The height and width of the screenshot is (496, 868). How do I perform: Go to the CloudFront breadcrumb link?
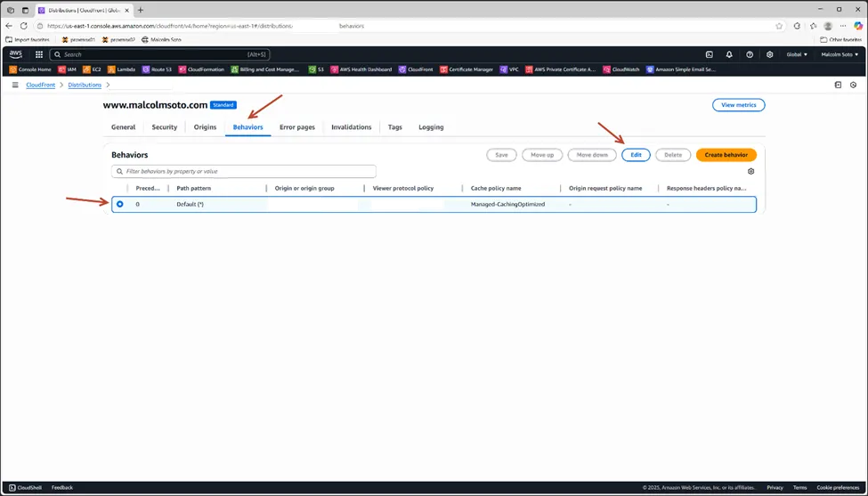(x=40, y=85)
